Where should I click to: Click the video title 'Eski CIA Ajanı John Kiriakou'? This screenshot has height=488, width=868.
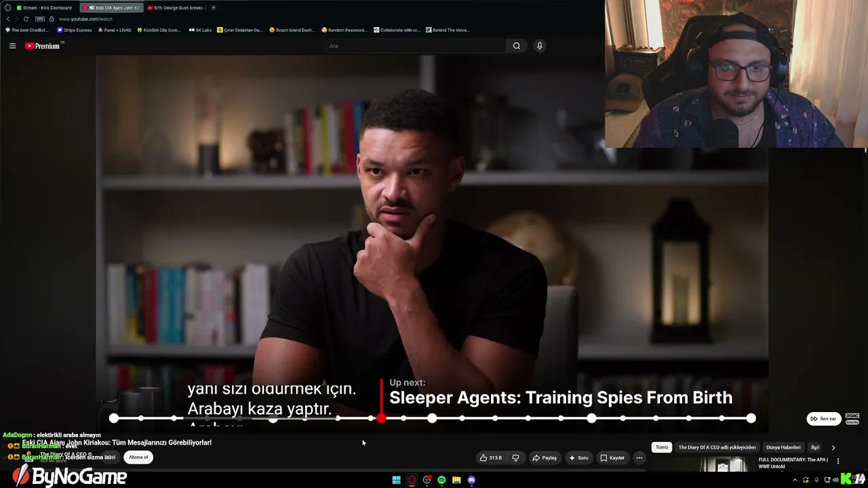click(x=117, y=443)
